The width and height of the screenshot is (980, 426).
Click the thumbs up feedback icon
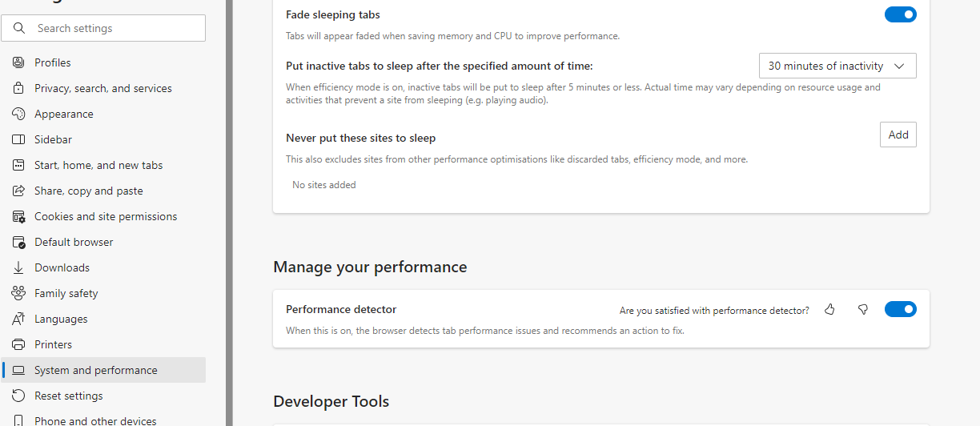[x=829, y=309]
